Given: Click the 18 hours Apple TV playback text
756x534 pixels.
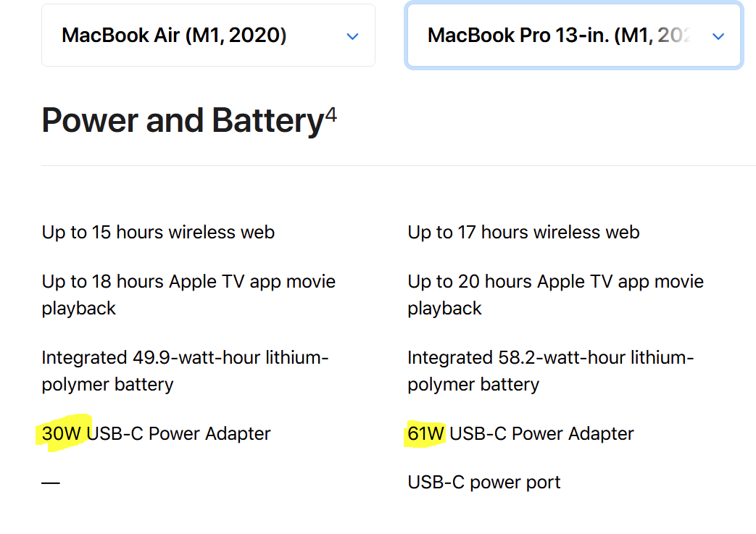Looking at the screenshot, I should pos(188,282).
